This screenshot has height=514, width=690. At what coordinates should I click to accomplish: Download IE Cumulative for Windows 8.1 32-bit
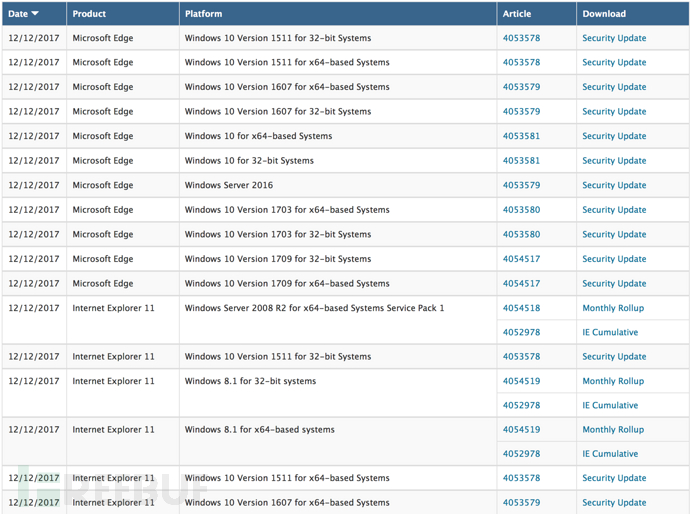tap(610, 405)
